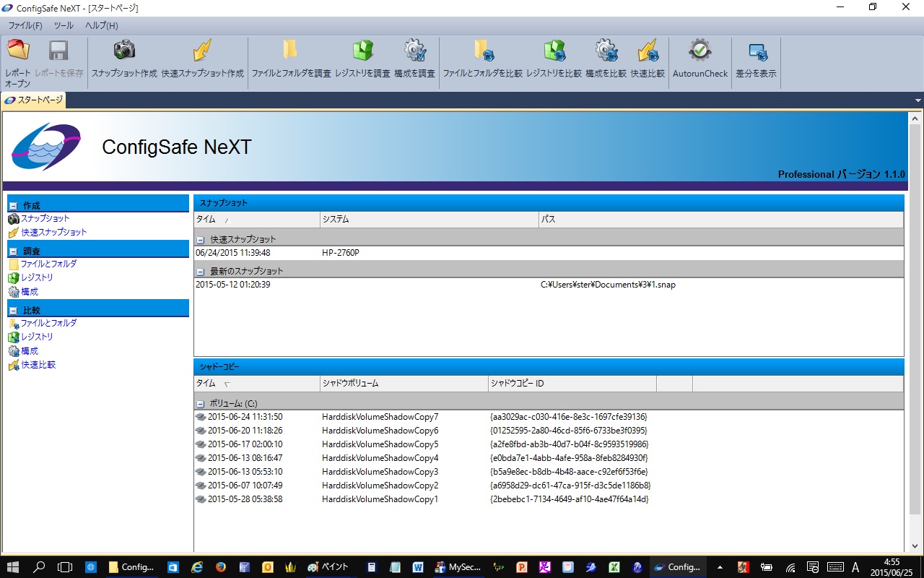Screen dimensions: 924x578
Task: Open ファイルとフォルダを調査 tool
Action: click(290, 51)
